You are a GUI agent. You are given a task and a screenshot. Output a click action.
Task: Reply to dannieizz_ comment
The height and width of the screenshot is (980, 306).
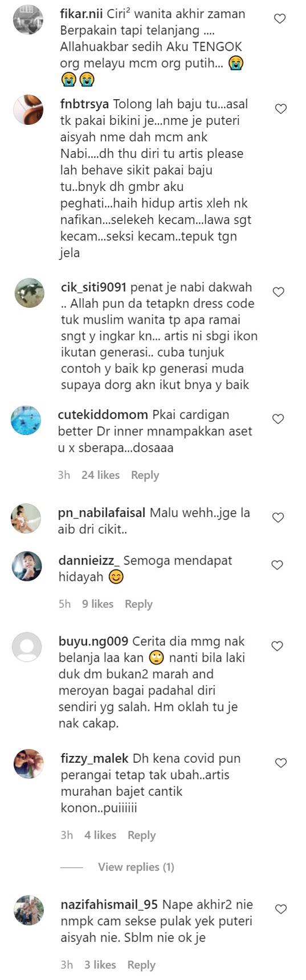click(x=138, y=604)
